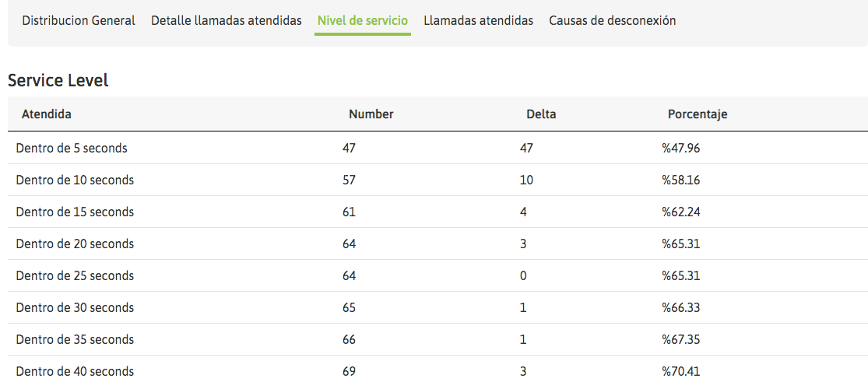
Task: Click the Service Level heading
Action: click(58, 80)
